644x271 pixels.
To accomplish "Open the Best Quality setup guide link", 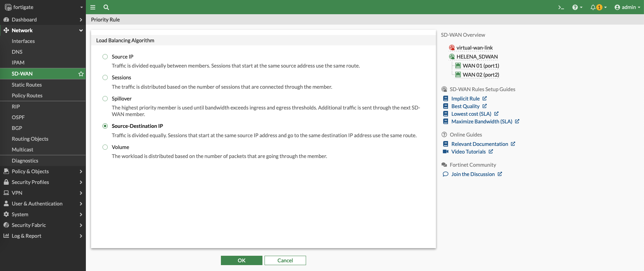I will (x=465, y=106).
